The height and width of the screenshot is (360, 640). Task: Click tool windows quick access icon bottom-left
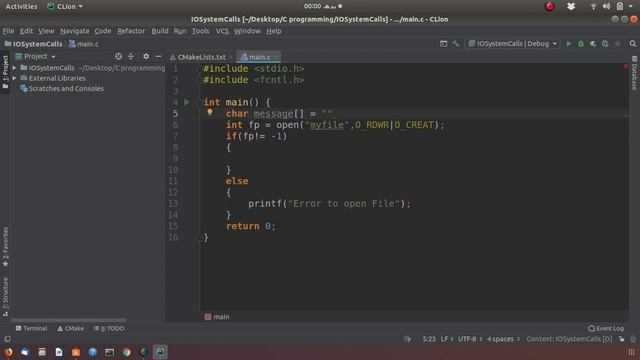pos(7,339)
